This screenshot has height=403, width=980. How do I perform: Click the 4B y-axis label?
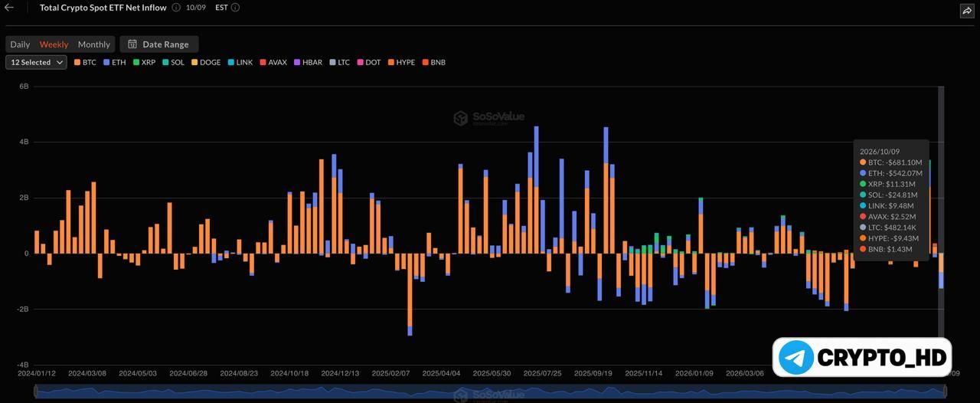click(24, 142)
